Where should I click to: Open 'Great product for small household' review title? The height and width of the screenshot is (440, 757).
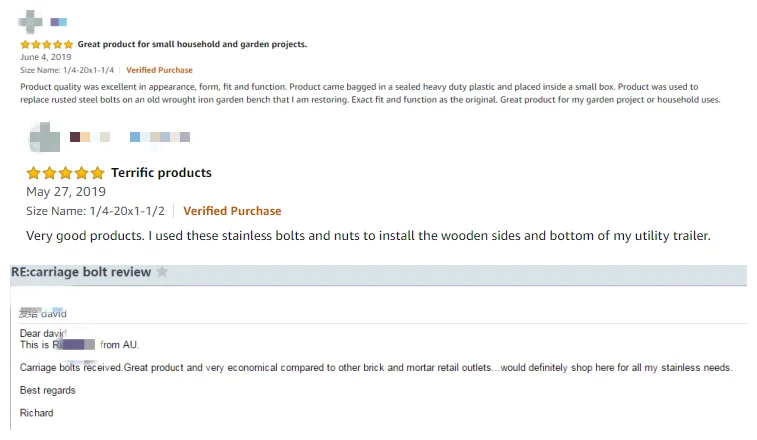pos(192,44)
